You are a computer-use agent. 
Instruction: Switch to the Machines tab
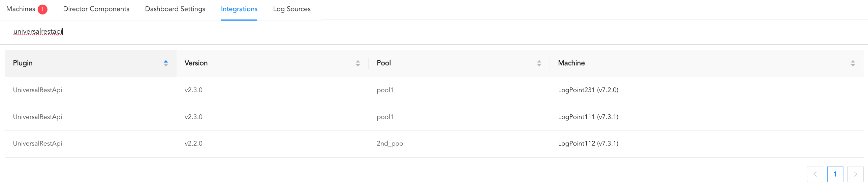pos(21,9)
